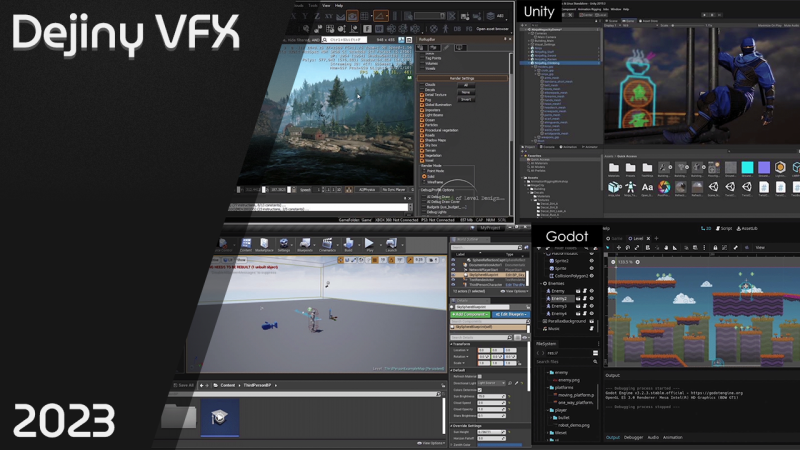
Task: Open Blueprints in Unreal toolbar
Action: click(x=305, y=245)
